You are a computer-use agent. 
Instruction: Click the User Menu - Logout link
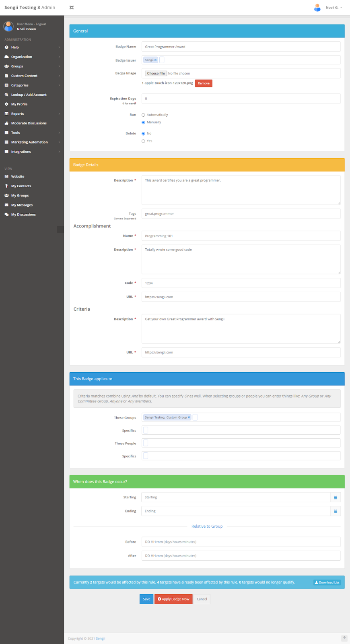coord(31,24)
